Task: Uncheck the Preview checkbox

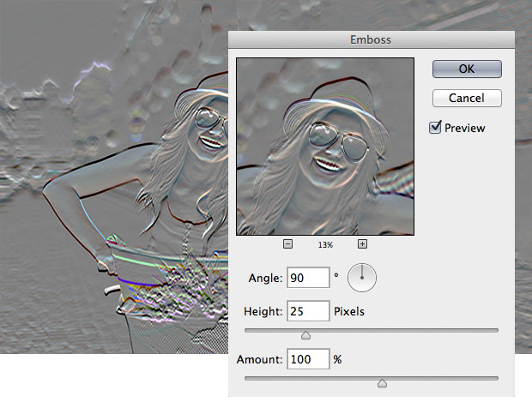Action: (435, 128)
